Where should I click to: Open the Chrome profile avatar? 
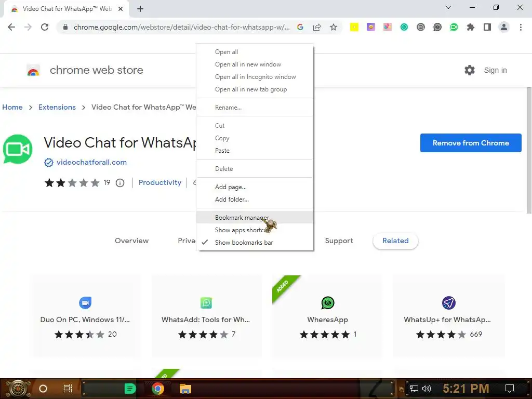[504, 27]
